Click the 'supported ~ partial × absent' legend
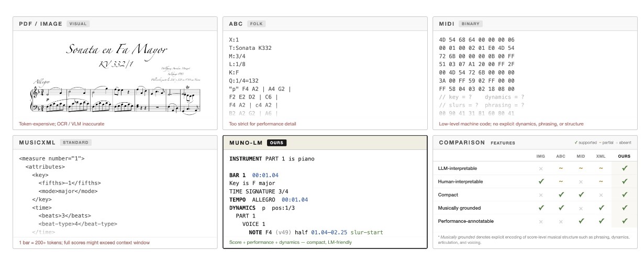The width and height of the screenshot is (644, 260). coord(602,143)
